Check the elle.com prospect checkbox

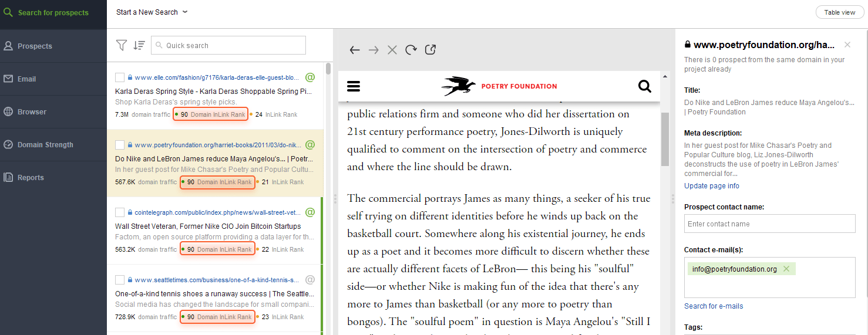click(120, 77)
